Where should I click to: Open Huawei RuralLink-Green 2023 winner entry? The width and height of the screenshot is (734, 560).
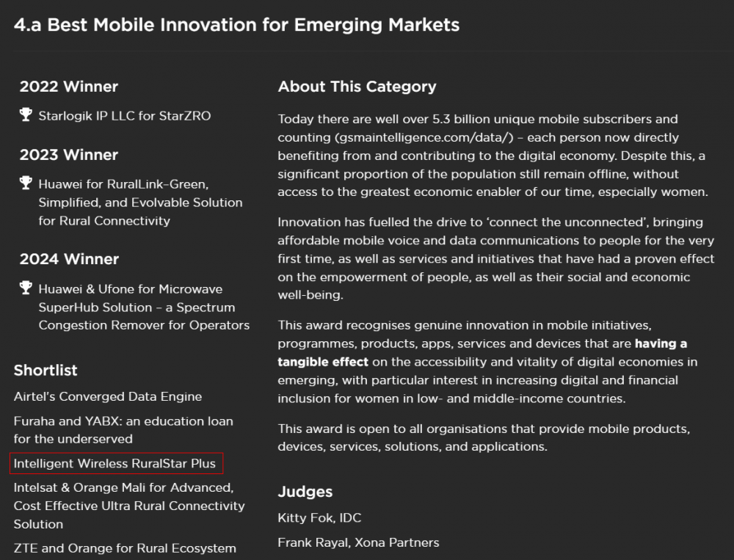click(x=140, y=203)
